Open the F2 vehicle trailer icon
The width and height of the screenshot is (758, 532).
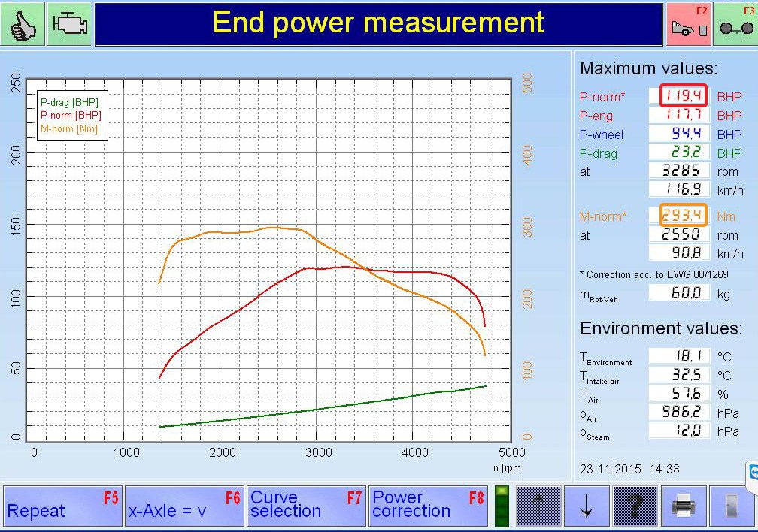pyautogui.click(x=688, y=24)
